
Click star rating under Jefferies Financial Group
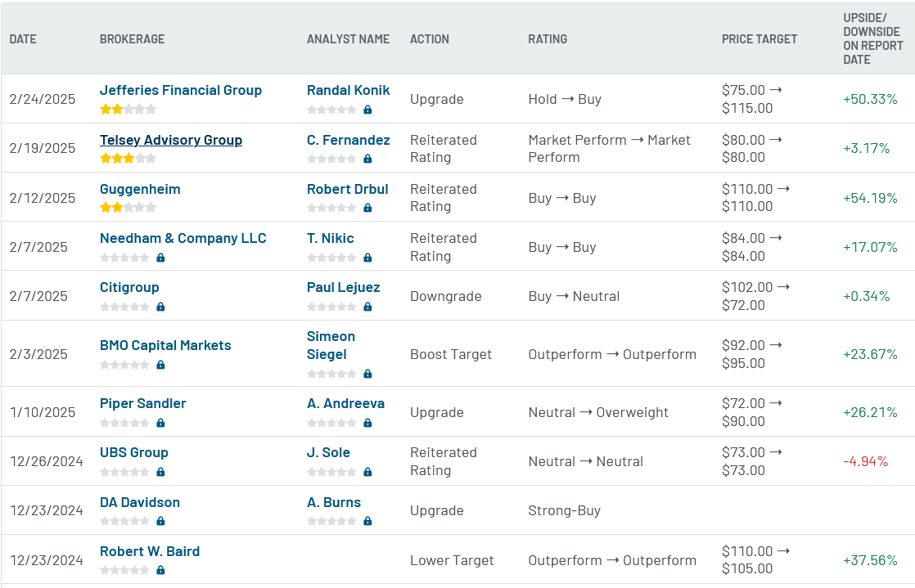tap(128, 109)
